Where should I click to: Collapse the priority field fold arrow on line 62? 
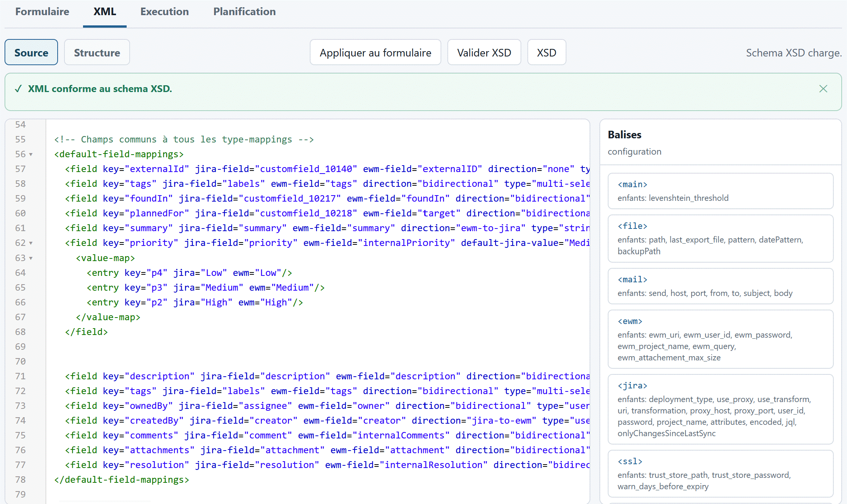coord(31,243)
